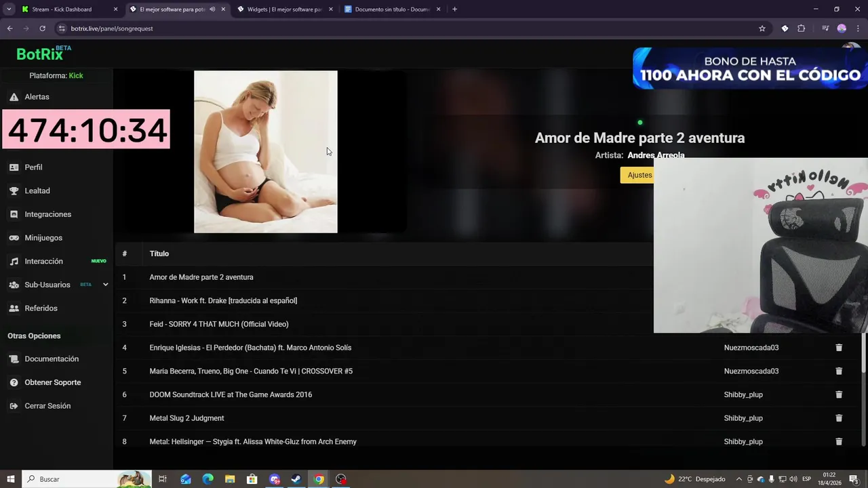Click the yellow Ajustes button
Screen dimensions: 868x488
pyautogui.click(x=638, y=175)
